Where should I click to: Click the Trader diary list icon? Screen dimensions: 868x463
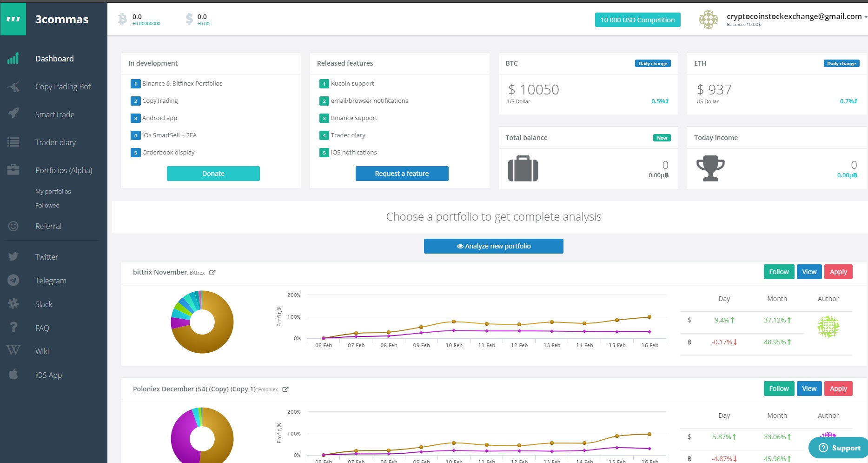coord(13,142)
